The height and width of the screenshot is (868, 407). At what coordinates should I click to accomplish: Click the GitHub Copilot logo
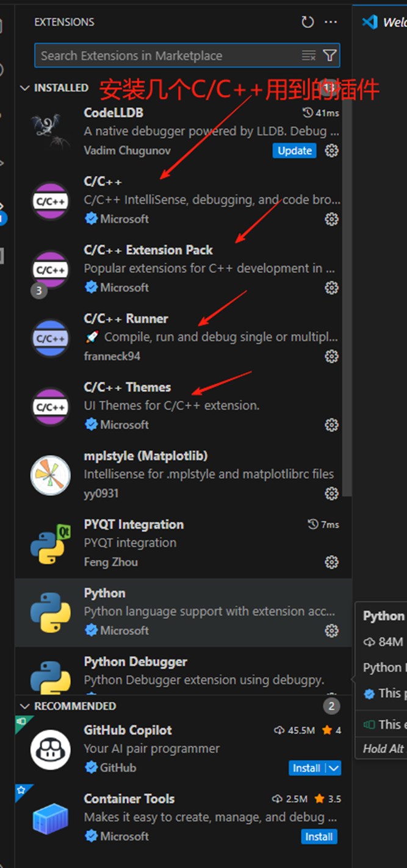(51, 749)
